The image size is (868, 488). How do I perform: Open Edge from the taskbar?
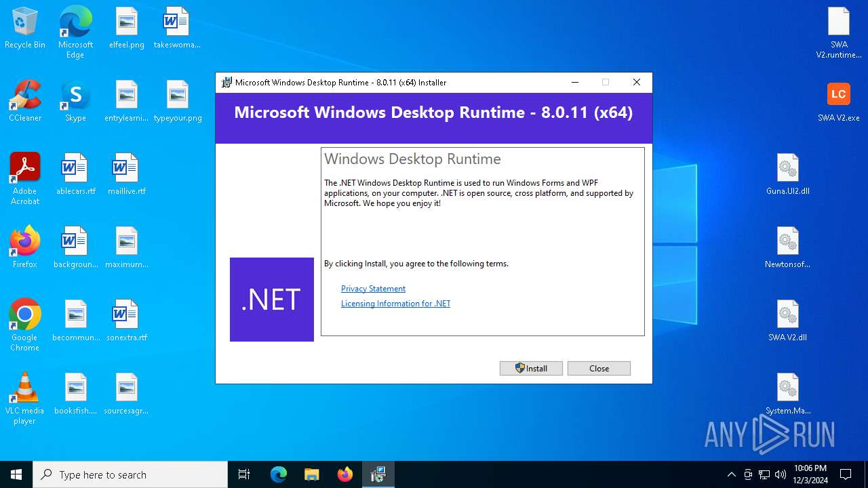(x=279, y=474)
